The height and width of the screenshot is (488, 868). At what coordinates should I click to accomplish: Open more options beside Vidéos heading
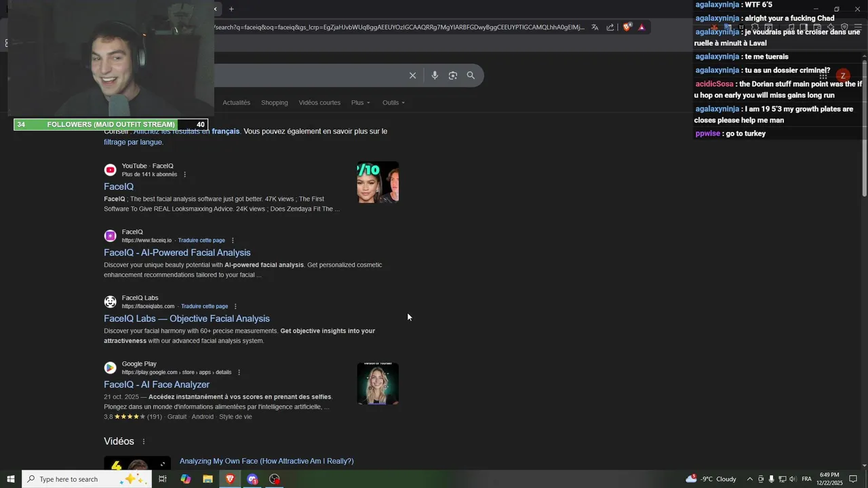[143, 441]
